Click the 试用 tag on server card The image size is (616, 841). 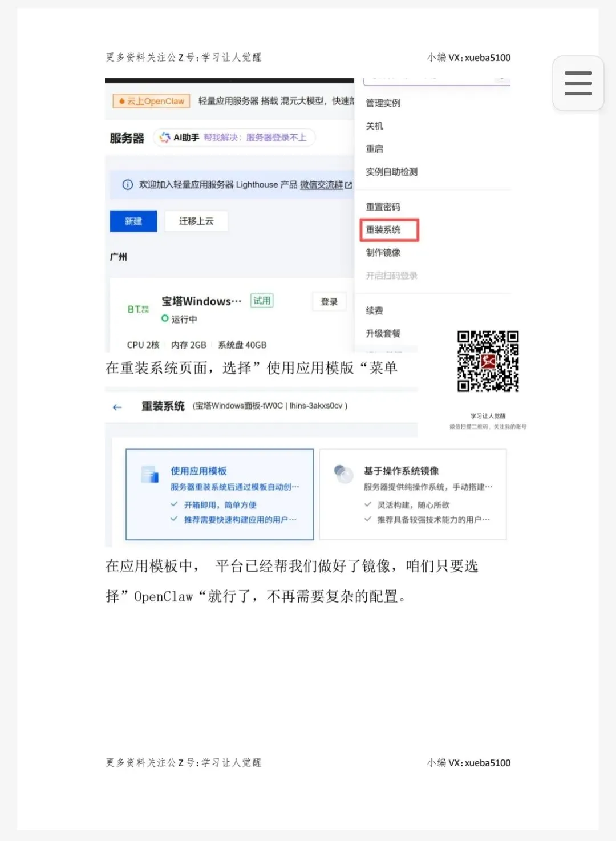(262, 301)
